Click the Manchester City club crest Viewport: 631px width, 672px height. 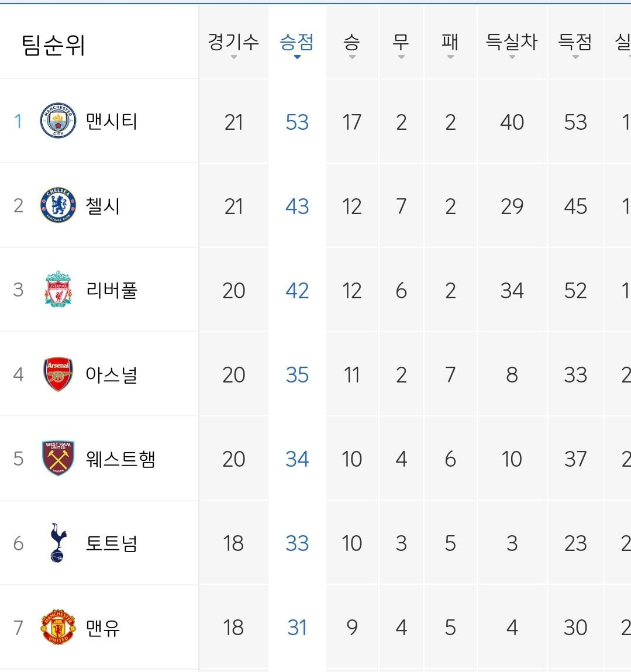58,120
